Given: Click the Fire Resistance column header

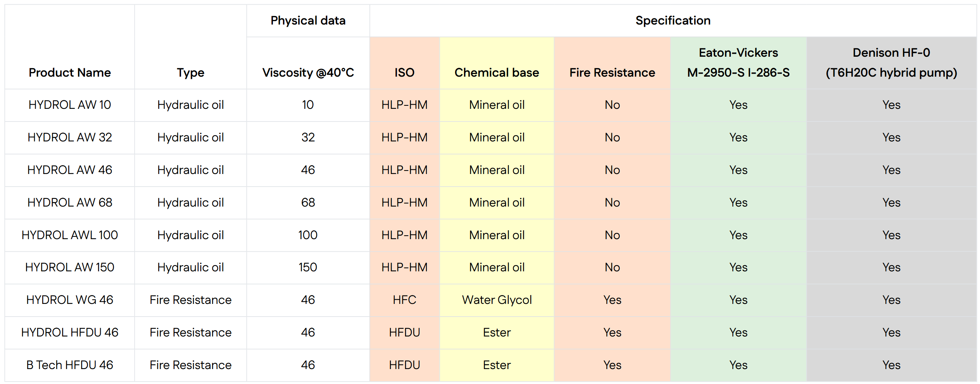Looking at the screenshot, I should pyautogui.click(x=612, y=72).
